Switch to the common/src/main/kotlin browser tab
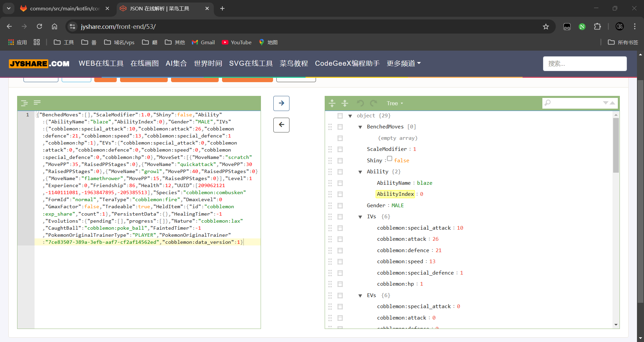 [x=64, y=8]
